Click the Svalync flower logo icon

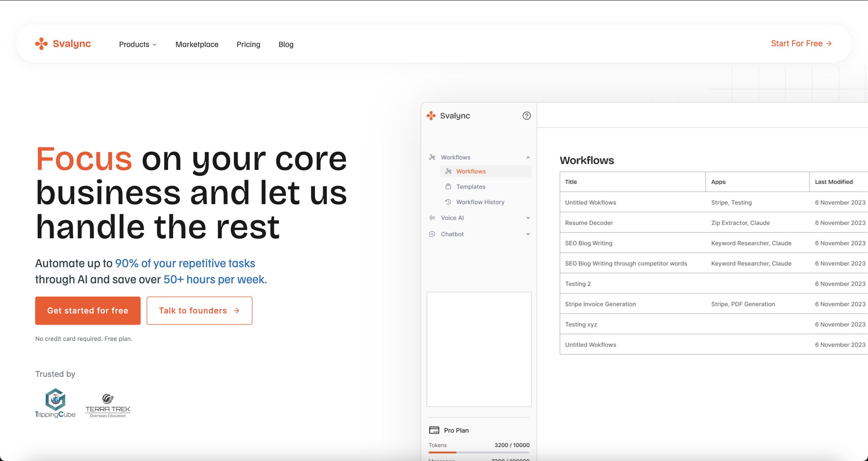tap(41, 44)
